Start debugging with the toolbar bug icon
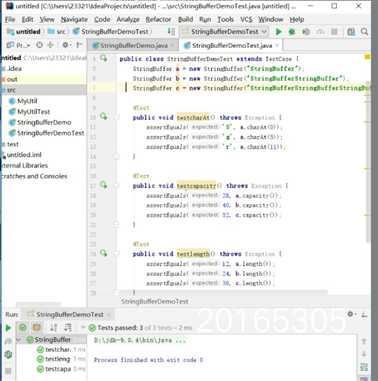Screen dimensions: 378x381 pyautogui.click(x=292, y=32)
